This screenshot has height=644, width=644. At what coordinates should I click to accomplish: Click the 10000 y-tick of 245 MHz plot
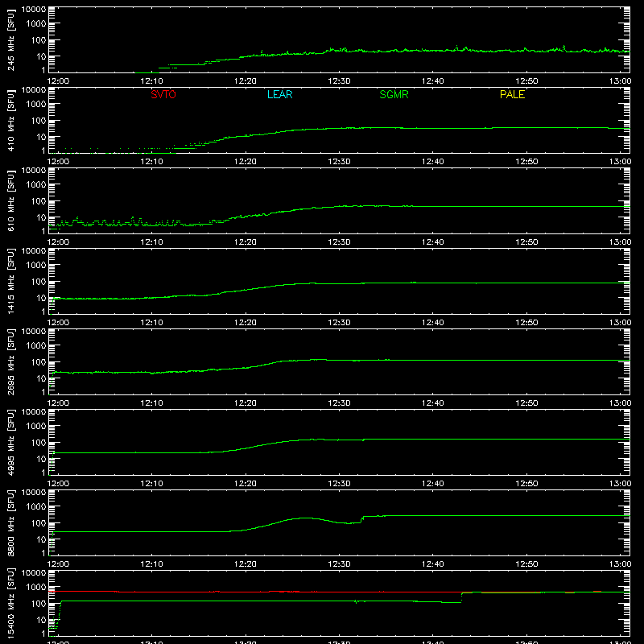(x=34, y=10)
